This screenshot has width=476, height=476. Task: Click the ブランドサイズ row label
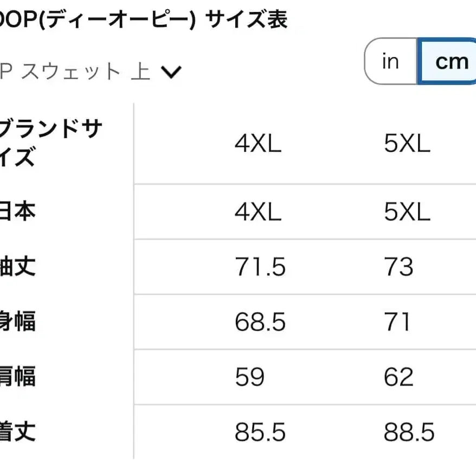(x=52, y=143)
